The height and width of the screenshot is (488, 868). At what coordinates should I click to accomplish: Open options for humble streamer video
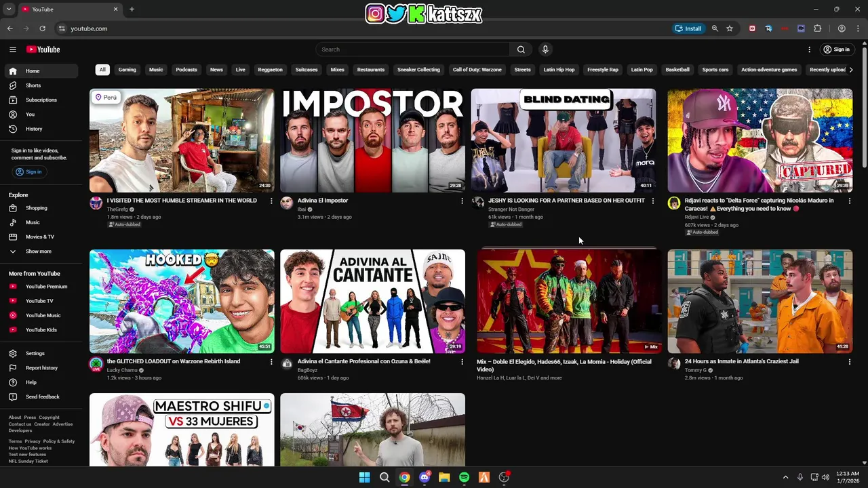[271, 201]
